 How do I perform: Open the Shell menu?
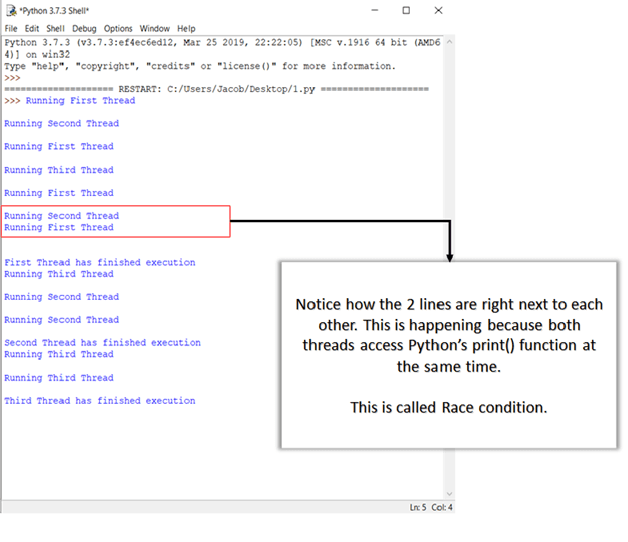point(56,29)
